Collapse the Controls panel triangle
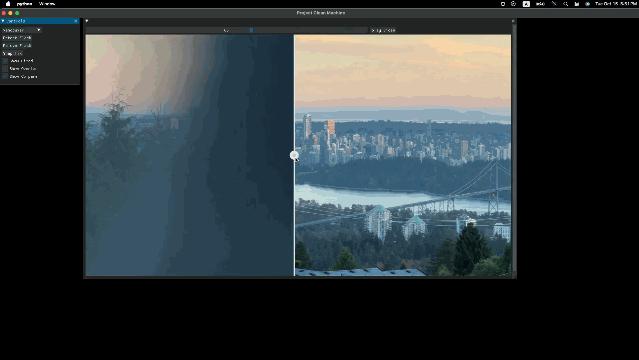Image resolution: width=639 pixels, height=360 pixels. (3, 21)
